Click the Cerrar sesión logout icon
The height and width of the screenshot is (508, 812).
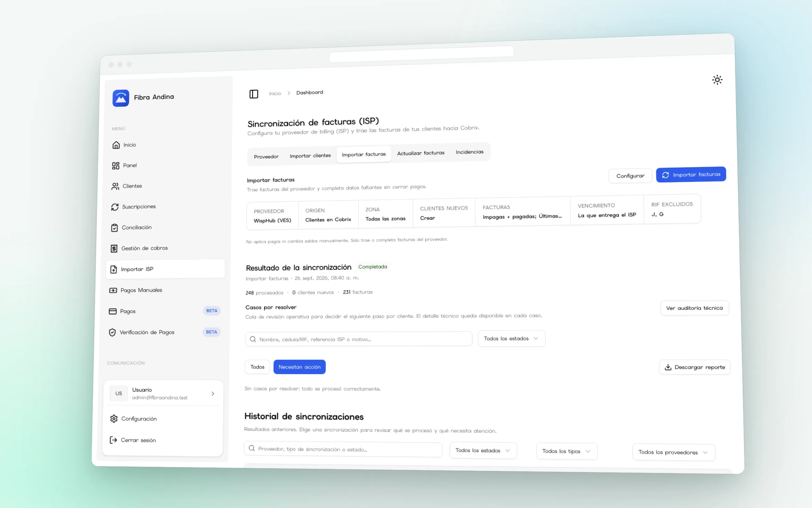point(113,440)
